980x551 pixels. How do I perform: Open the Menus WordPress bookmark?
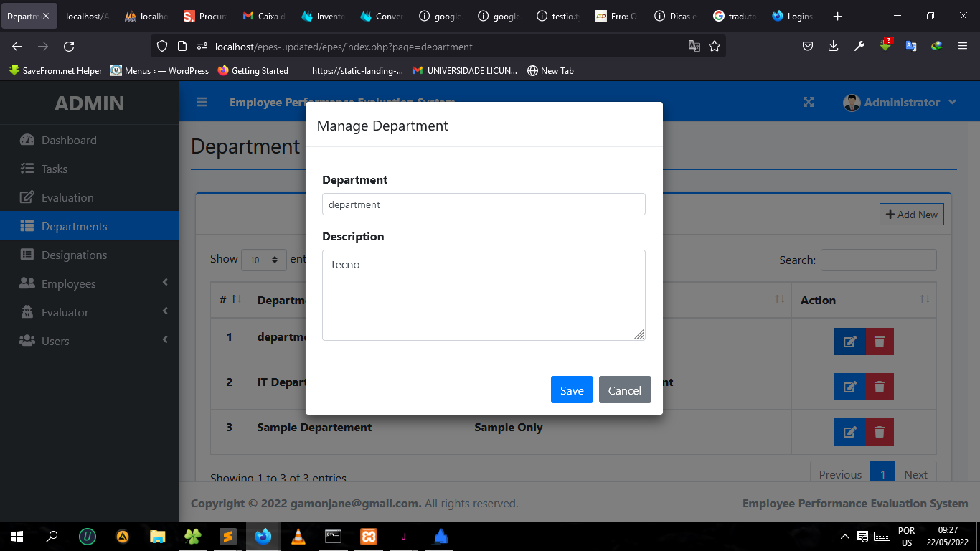160,71
